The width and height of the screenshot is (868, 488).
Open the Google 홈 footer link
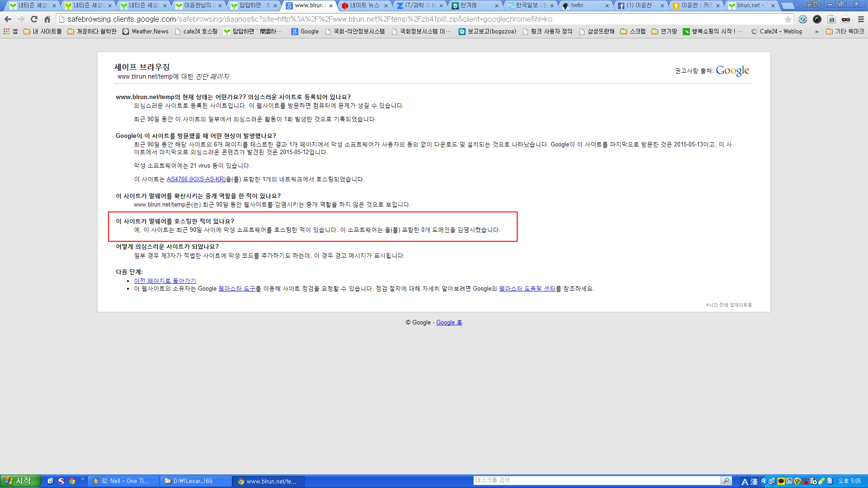click(449, 323)
